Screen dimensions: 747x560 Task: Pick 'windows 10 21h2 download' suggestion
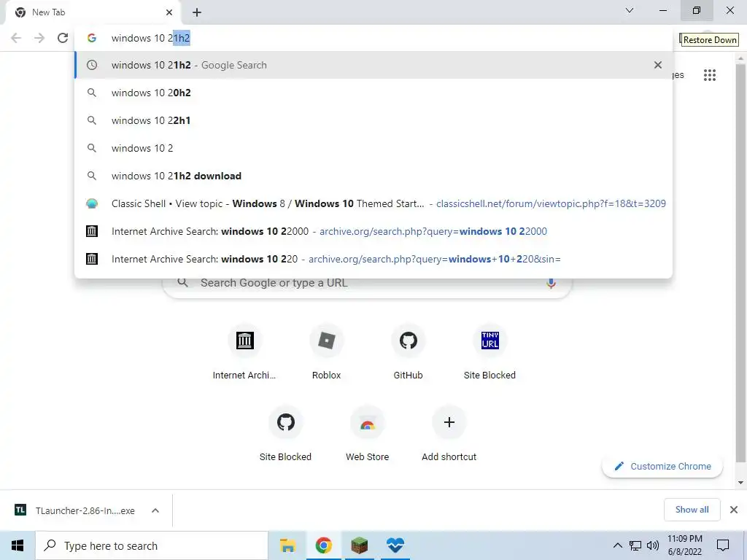click(373, 176)
